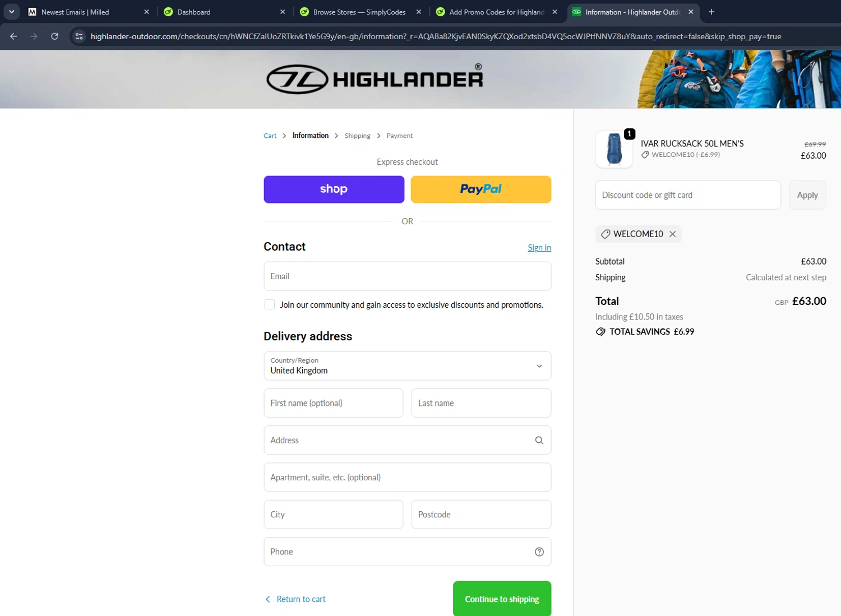Image resolution: width=841 pixels, height=616 pixels.
Task: Switch to Browse Stores SimplyCodes tab
Action: [x=359, y=12]
